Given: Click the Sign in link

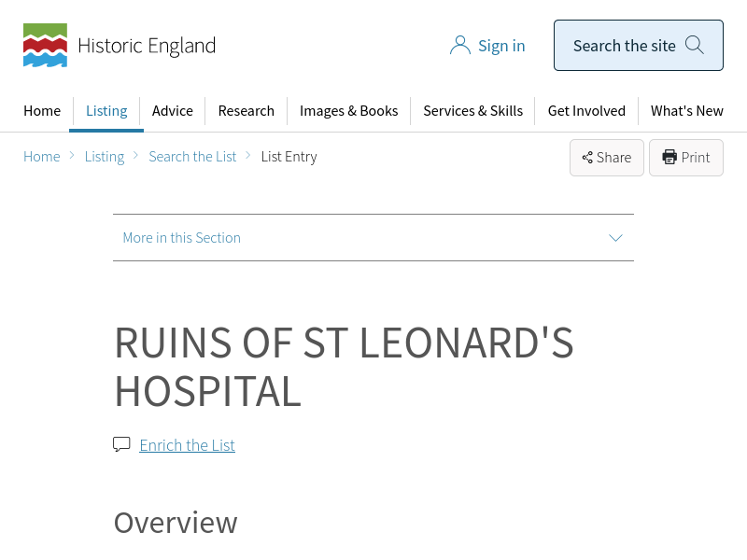Looking at the screenshot, I should pos(501,46).
